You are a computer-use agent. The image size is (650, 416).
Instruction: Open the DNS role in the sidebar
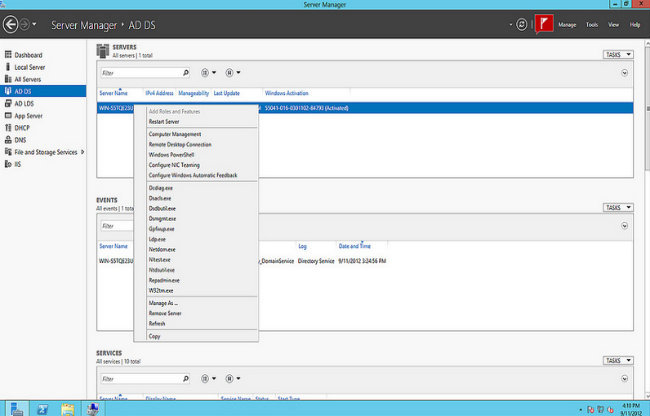[x=22, y=140]
